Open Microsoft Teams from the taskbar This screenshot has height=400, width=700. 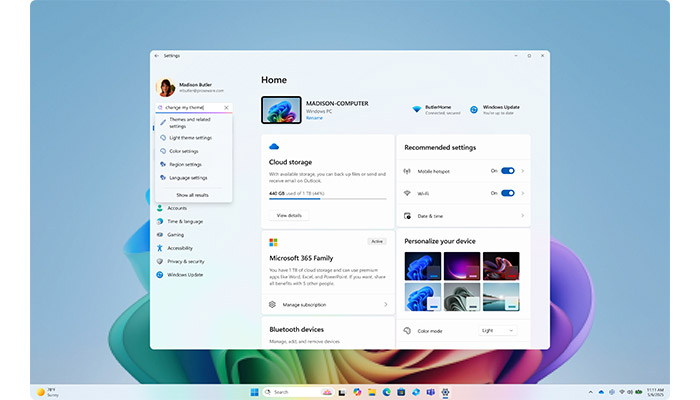tap(430, 392)
